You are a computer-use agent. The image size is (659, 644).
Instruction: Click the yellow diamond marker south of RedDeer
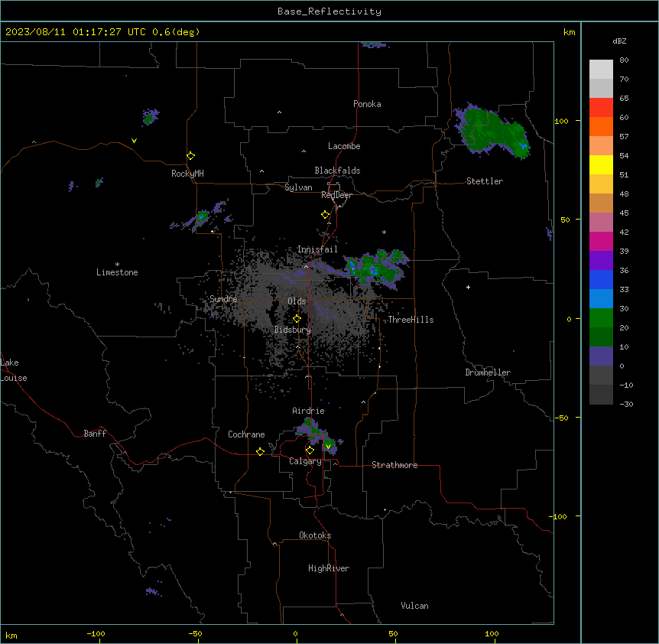tap(325, 215)
